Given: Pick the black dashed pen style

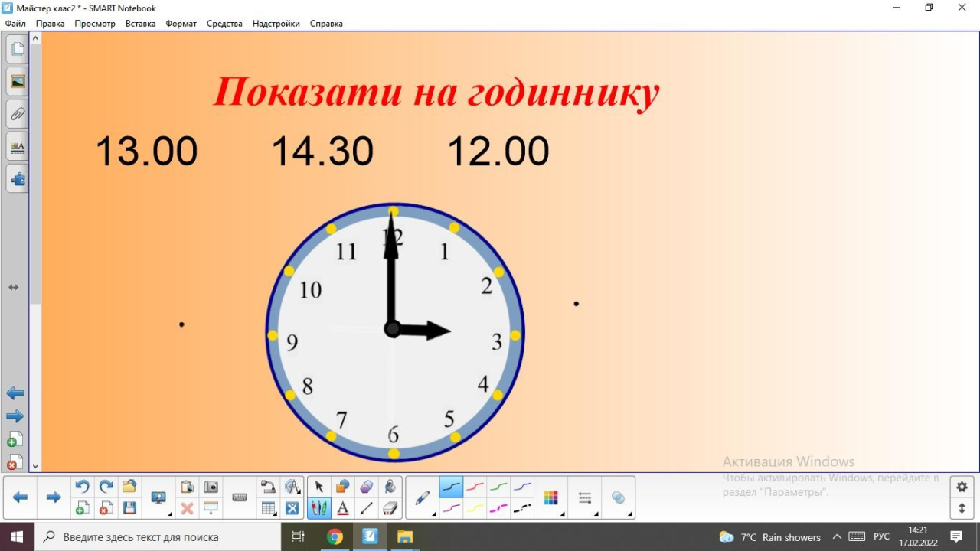Looking at the screenshot, I should click(x=522, y=508).
